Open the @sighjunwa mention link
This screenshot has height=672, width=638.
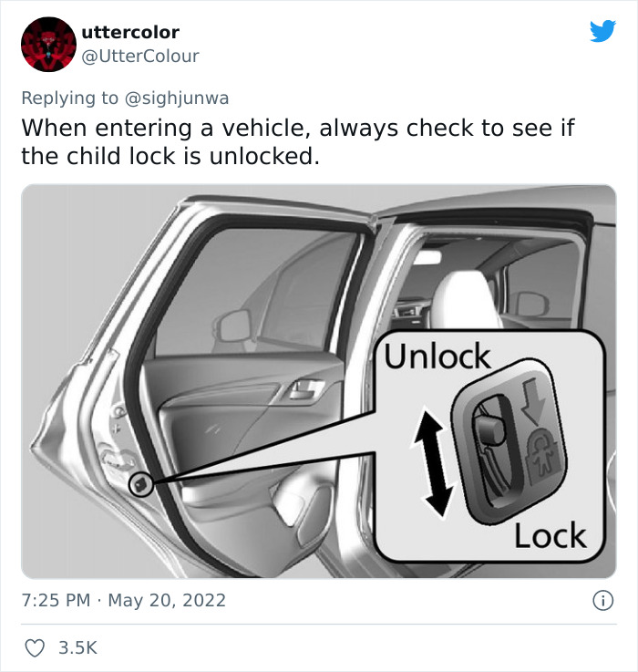[x=177, y=98]
